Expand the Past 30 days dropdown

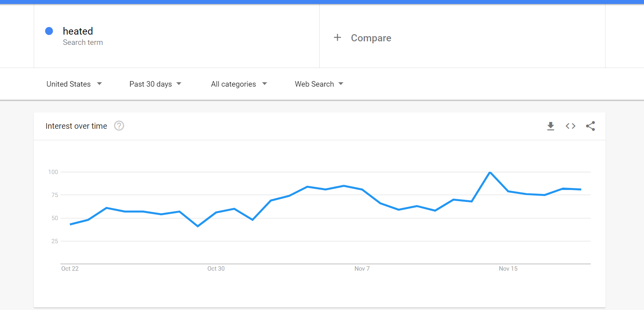pos(155,84)
